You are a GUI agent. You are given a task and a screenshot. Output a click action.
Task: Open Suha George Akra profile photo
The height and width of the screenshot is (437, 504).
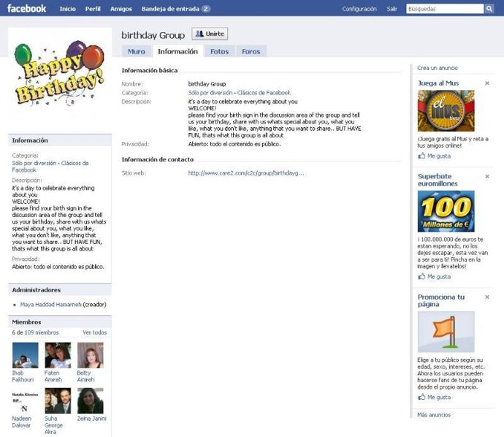pos(58,400)
